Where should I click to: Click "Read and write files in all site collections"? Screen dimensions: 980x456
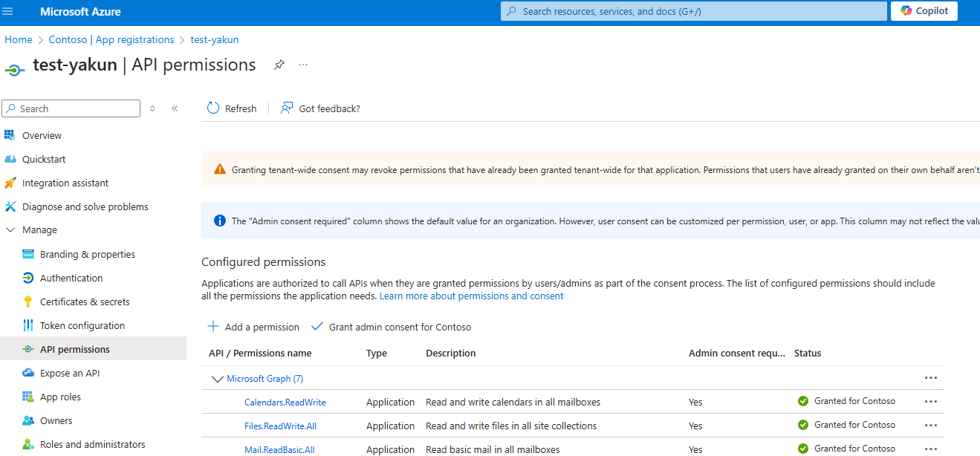(x=511, y=426)
